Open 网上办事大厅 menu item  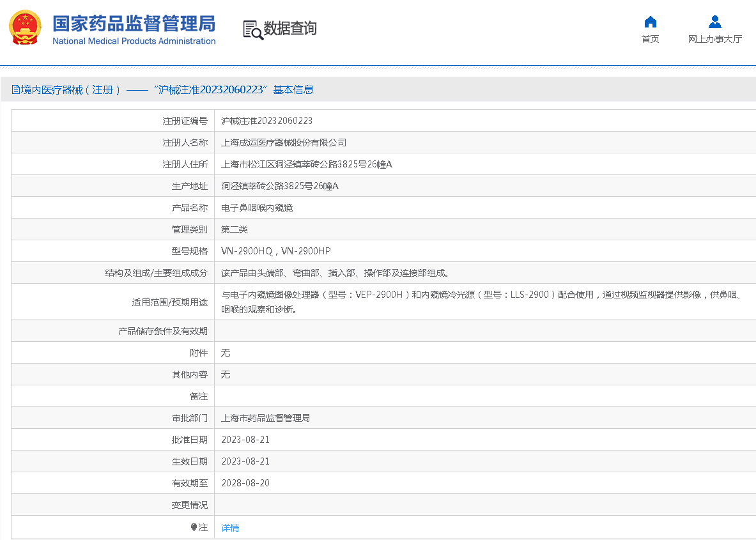(x=714, y=39)
